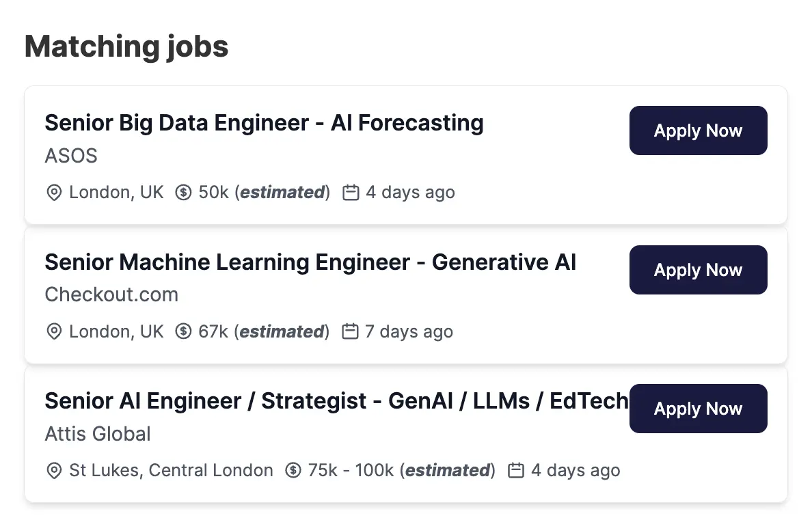Apply Now for the Generative AI engineer position
812x522 pixels.
tap(698, 269)
